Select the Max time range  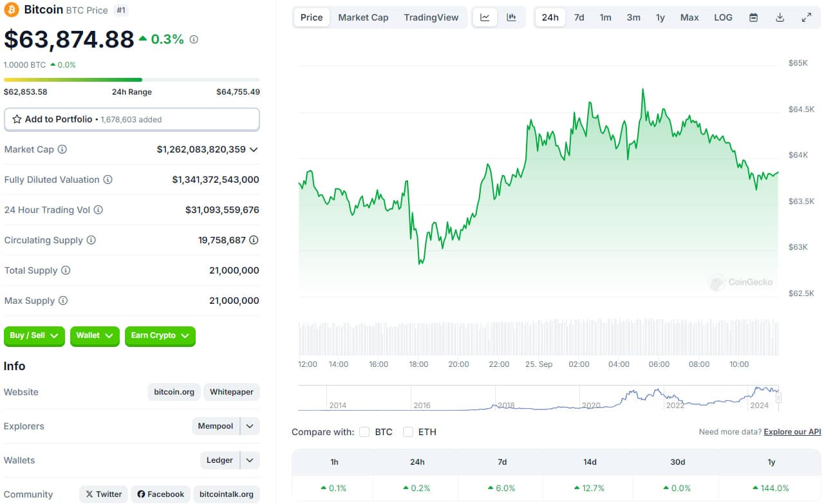point(689,17)
